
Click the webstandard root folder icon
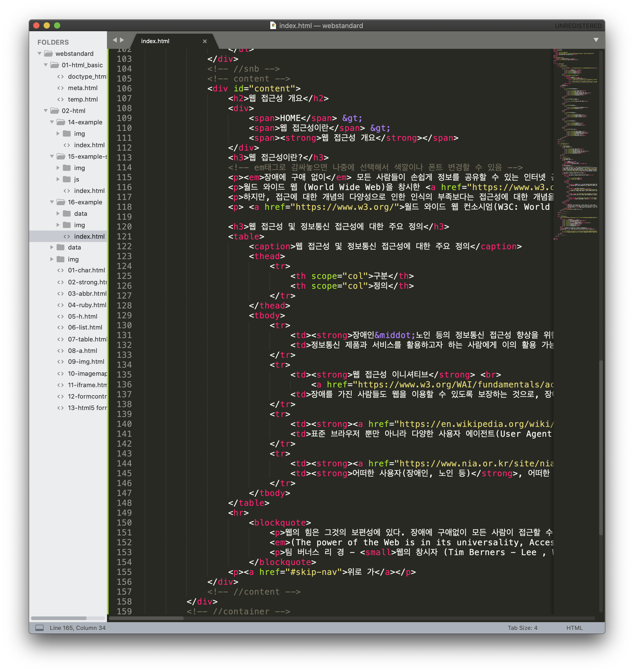pyautogui.click(x=49, y=54)
